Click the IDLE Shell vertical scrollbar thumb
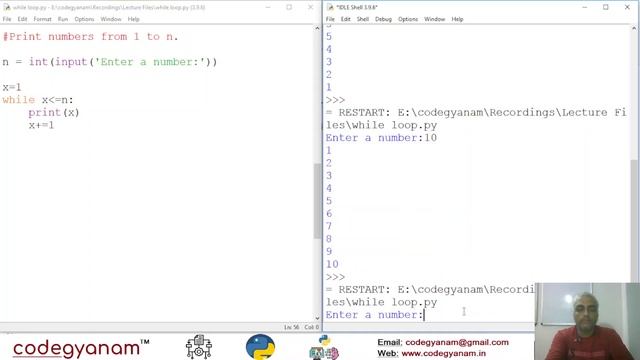640x360 pixels. (634, 220)
